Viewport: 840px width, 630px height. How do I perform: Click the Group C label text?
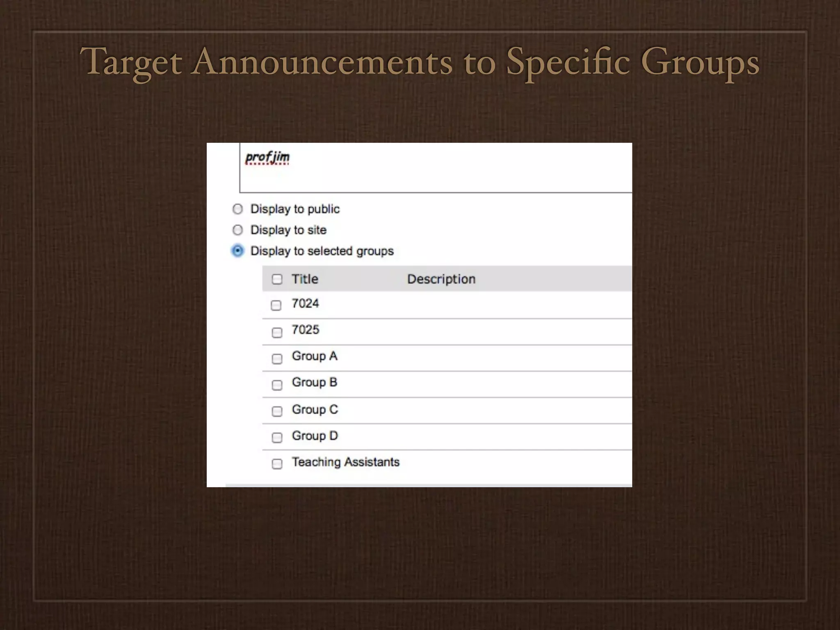(315, 409)
